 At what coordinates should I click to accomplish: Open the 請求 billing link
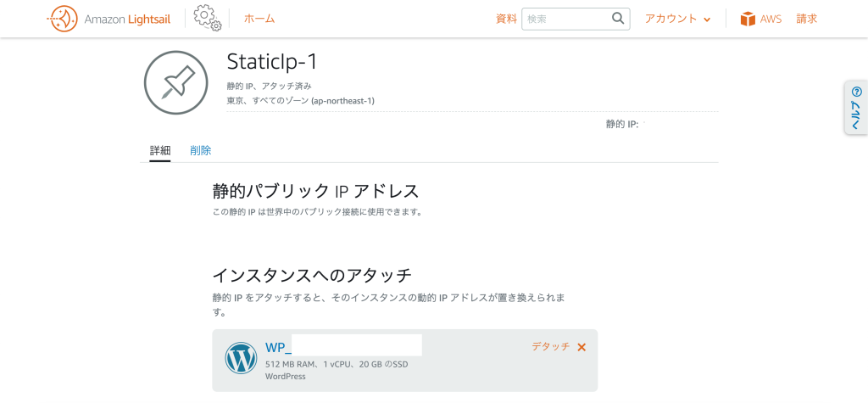(807, 19)
